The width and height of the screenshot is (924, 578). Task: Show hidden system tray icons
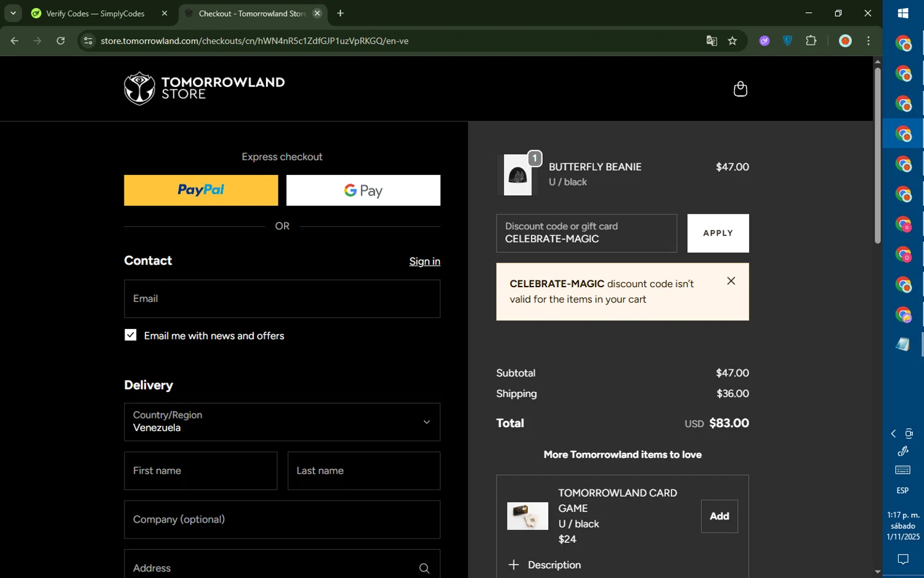tap(893, 434)
